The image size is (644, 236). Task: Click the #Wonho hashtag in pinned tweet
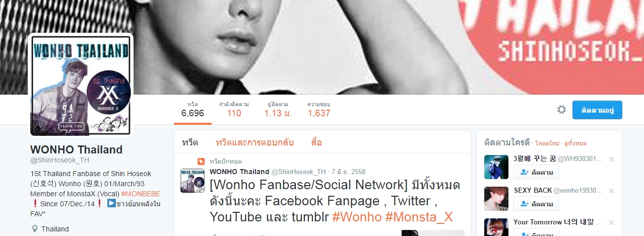356,216
